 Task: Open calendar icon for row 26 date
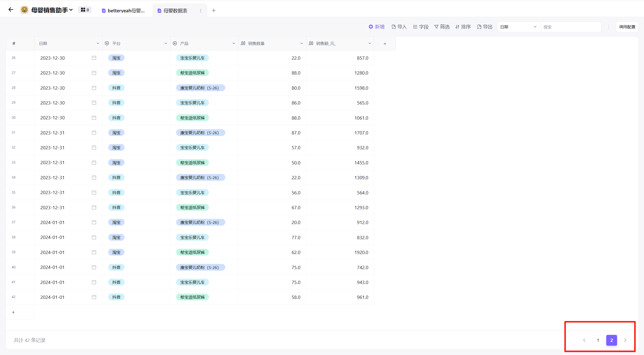point(94,58)
